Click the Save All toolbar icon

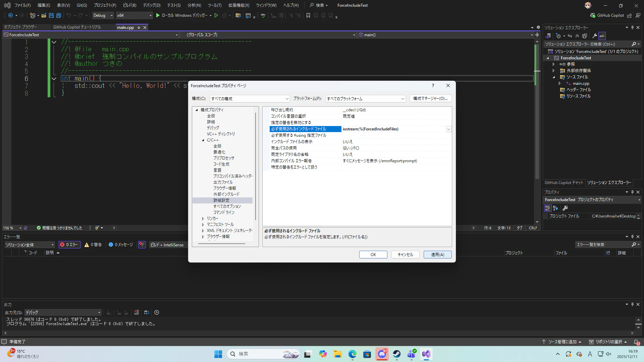tap(58, 15)
